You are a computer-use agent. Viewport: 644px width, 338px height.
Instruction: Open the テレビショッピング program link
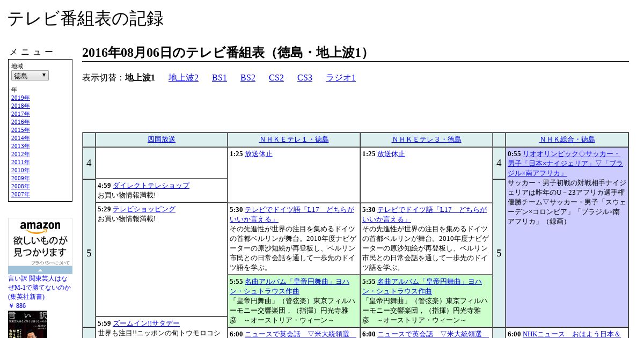coord(144,209)
